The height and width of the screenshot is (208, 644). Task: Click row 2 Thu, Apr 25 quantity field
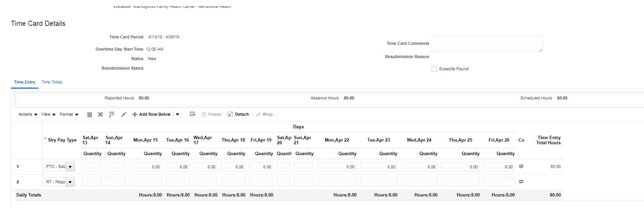point(460,182)
